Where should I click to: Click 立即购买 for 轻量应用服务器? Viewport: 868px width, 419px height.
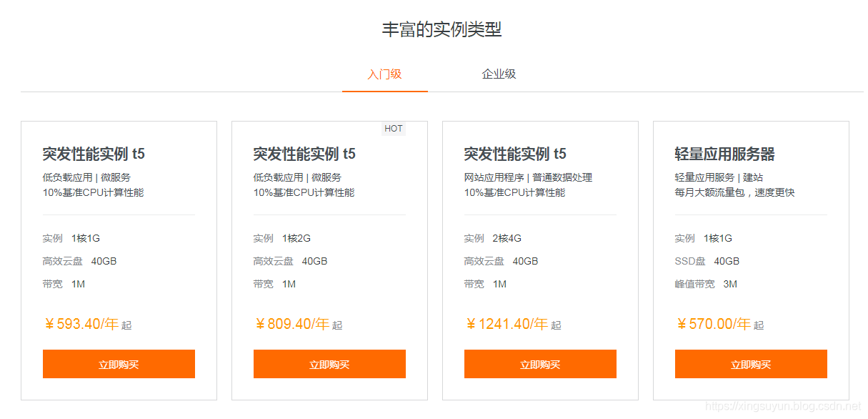point(751,364)
